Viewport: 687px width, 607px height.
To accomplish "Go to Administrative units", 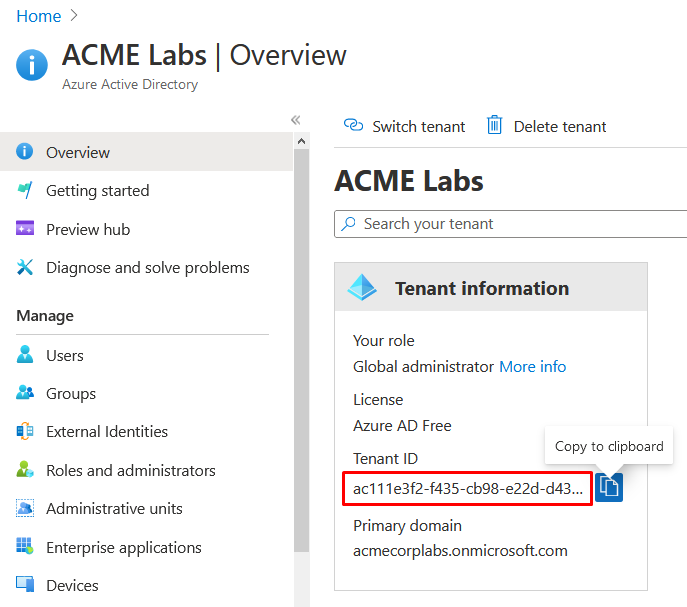I will [x=114, y=509].
